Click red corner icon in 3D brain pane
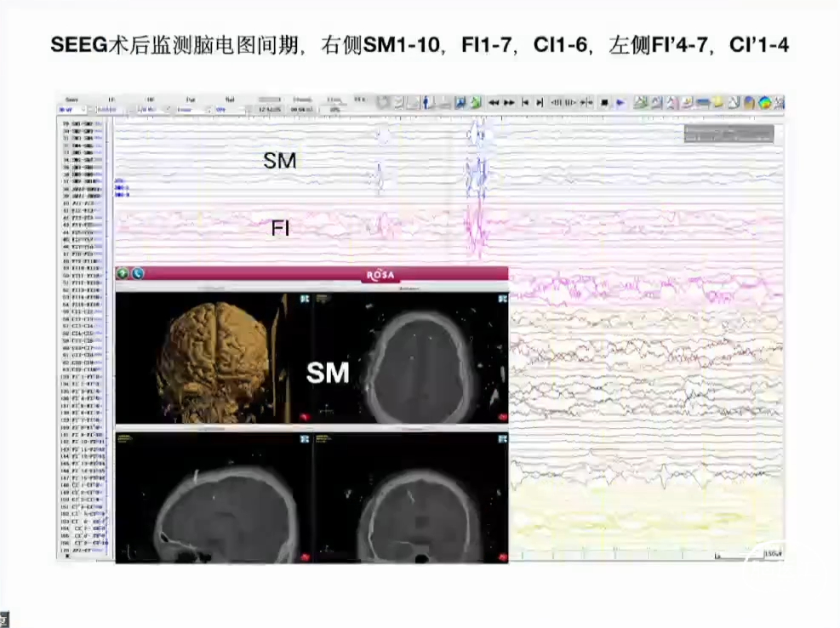Screen dimensions: 840x628 click(305, 417)
